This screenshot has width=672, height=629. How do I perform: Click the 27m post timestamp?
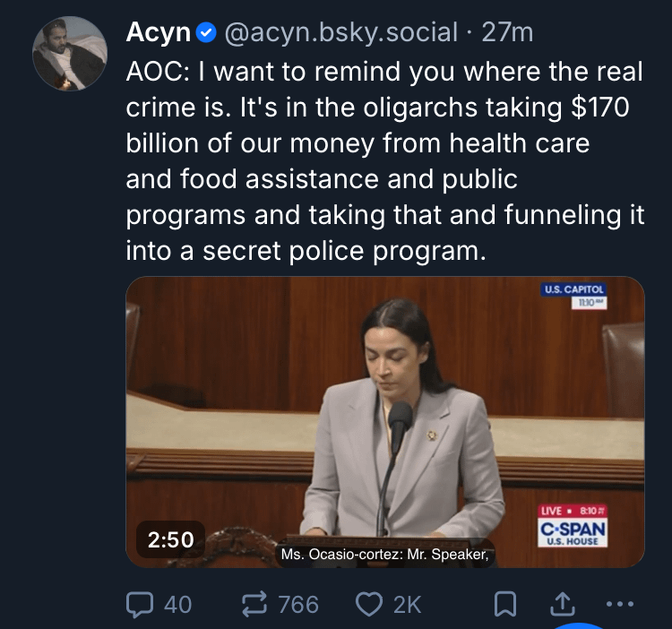click(507, 33)
